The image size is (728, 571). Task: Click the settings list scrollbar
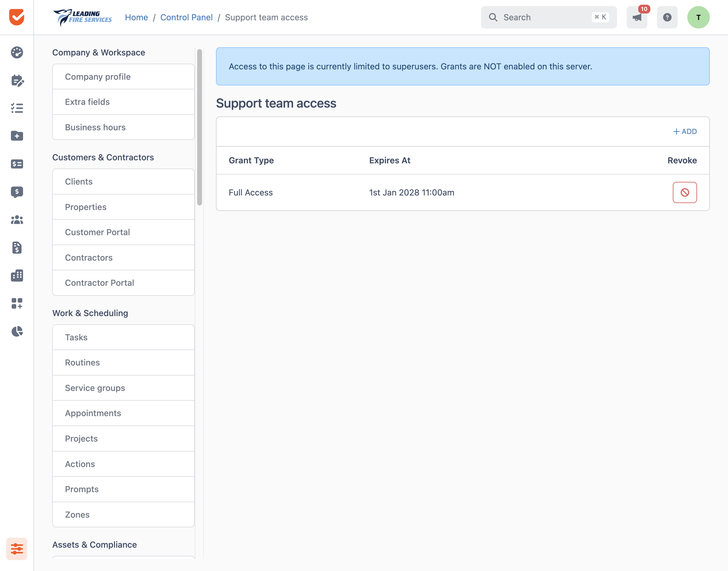click(x=199, y=127)
